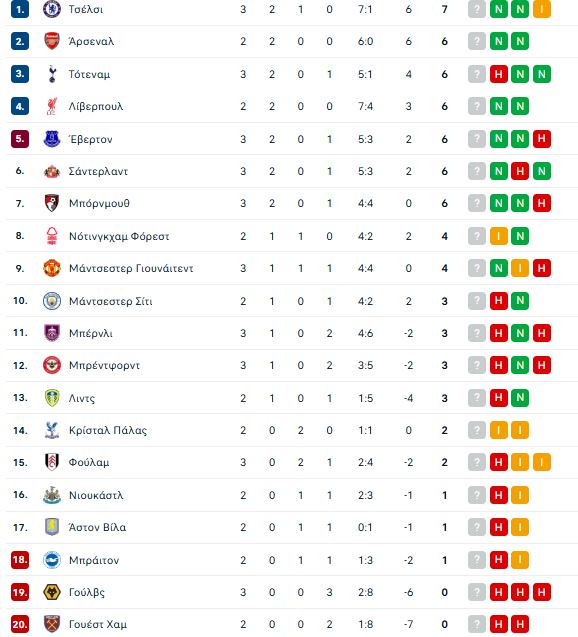Click the grey upcoming-match badge for Arsenal
The height and width of the screenshot is (637, 578).
click(477, 41)
